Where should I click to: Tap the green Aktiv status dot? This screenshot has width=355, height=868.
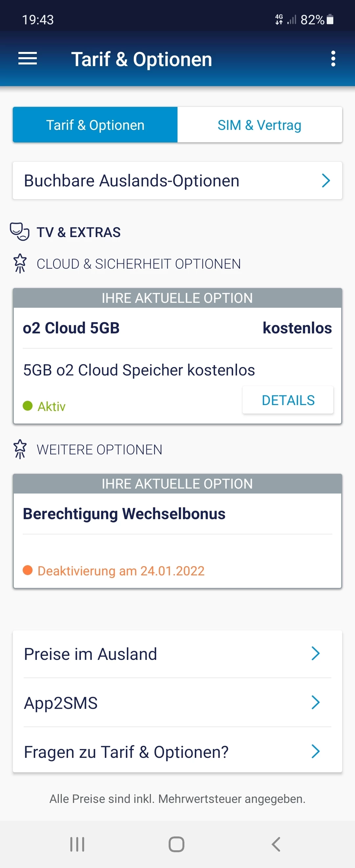point(28,406)
